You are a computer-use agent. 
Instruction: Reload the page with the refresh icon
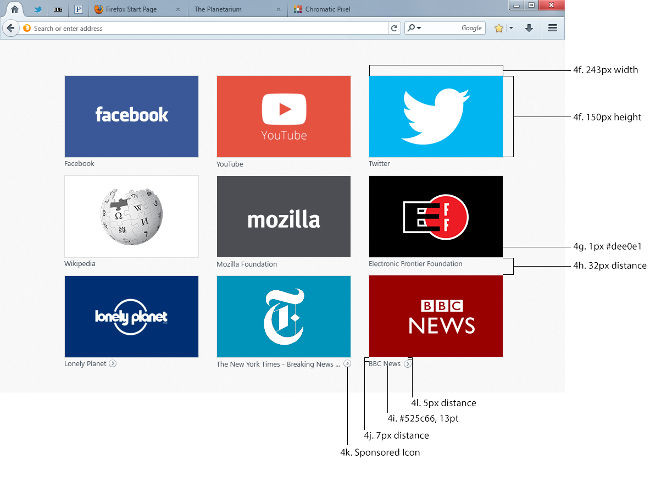pos(394,28)
